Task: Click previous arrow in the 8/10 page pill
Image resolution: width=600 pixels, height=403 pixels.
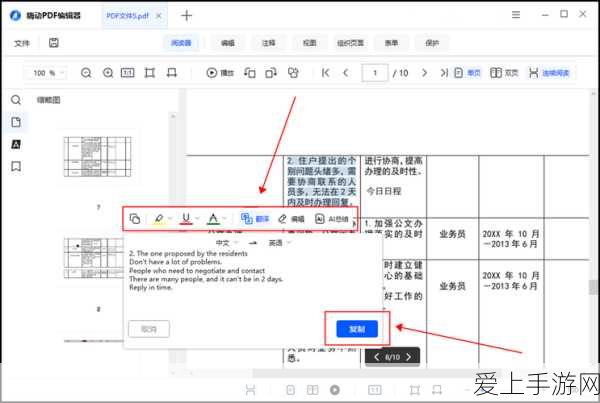Action: coord(377,357)
